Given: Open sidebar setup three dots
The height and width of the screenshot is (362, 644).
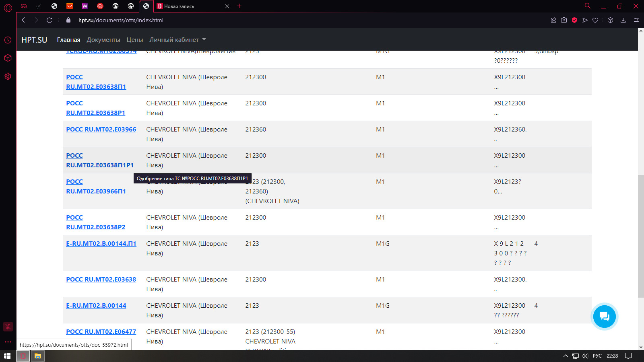Looking at the screenshot, I should click(x=8, y=342).
